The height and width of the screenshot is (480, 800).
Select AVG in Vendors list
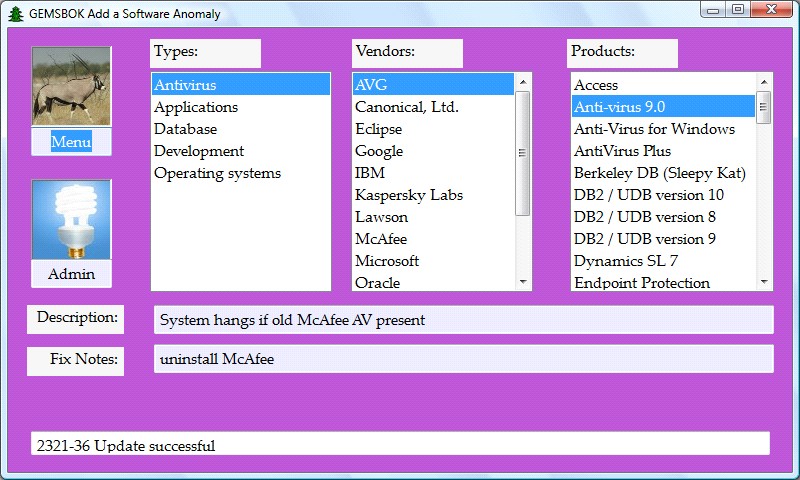coord(434,85)
